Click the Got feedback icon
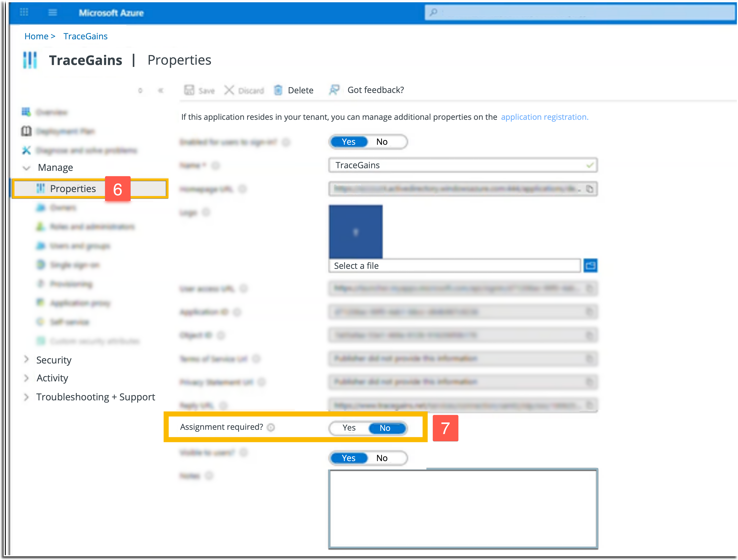Image resolution: width=738 pixels, height=560 pixels. pos(334,90)
